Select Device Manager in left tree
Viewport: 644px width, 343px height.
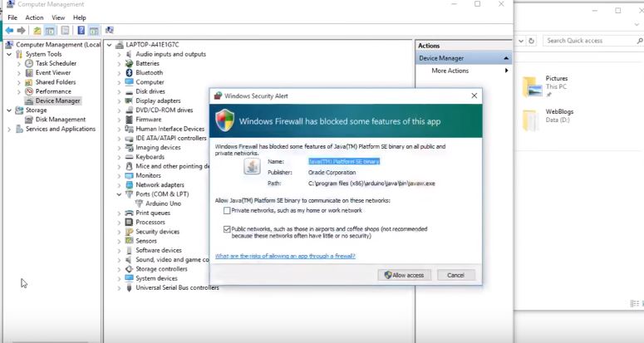point(57,100)
